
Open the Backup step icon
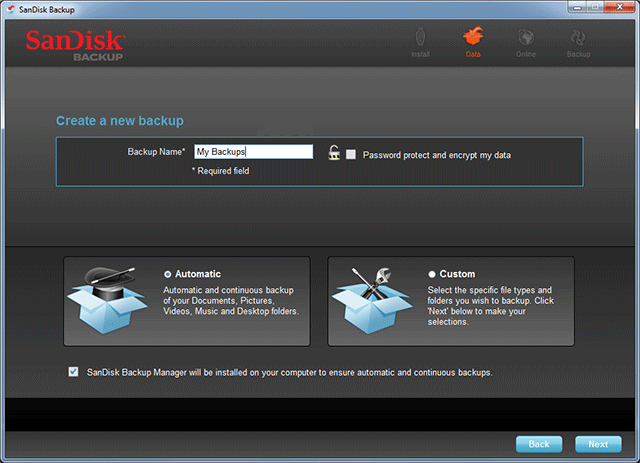coord(578,38)
